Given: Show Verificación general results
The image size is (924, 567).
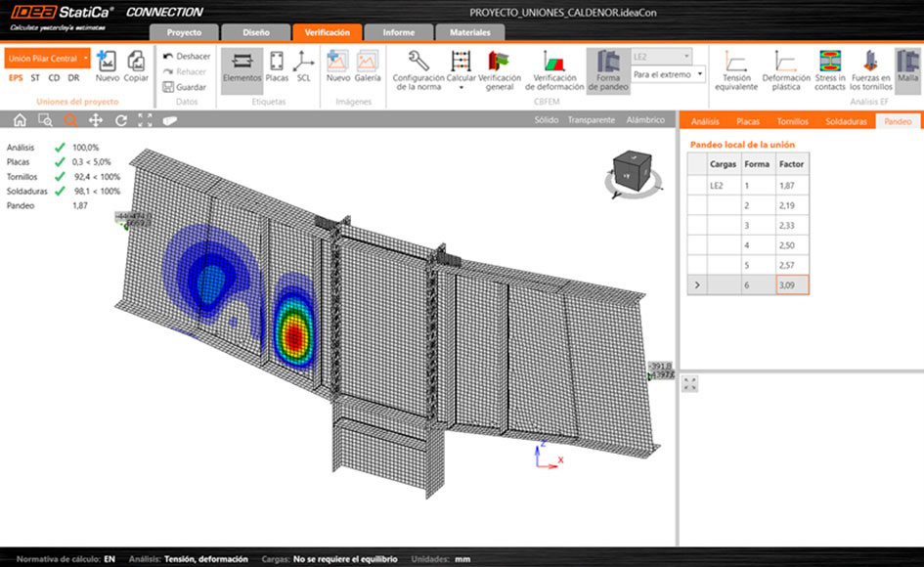Looking at the screenshot, I should click(500, 70).
